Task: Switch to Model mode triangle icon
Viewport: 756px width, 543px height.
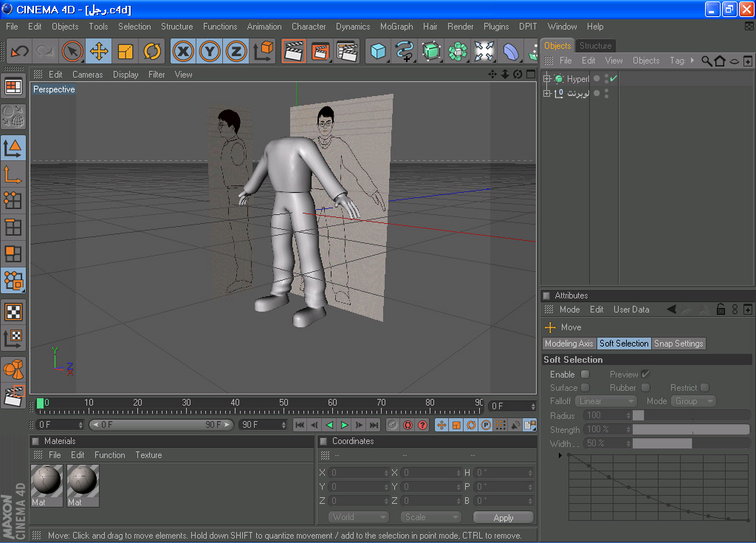Action: (x=13, y=148)
